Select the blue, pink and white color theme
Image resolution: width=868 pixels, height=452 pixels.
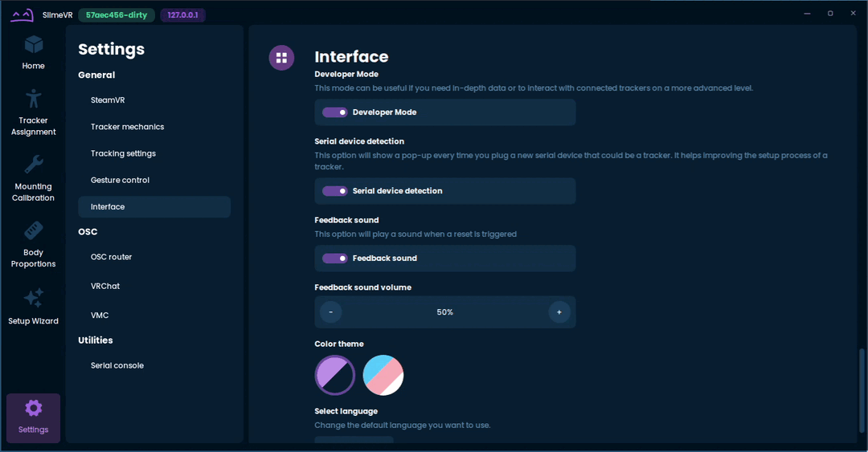383,375
